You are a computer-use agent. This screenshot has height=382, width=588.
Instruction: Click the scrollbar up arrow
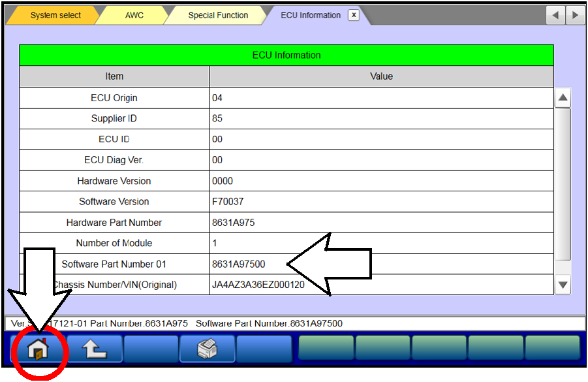tap(563, 97)
